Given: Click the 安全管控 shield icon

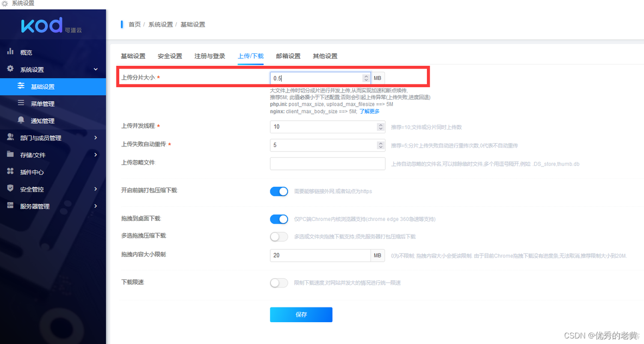Looking at the screenshot, I should point(10,188).
